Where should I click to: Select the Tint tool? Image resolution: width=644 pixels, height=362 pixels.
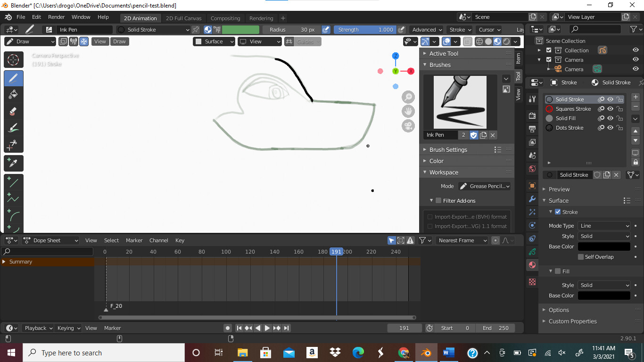[x=14, y=128]
